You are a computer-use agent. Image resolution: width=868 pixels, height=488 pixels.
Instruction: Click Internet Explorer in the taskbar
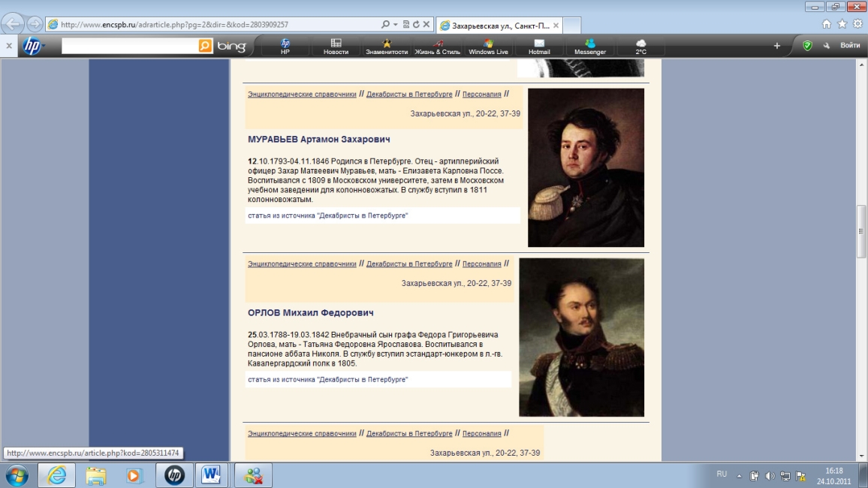click(56, 475)
